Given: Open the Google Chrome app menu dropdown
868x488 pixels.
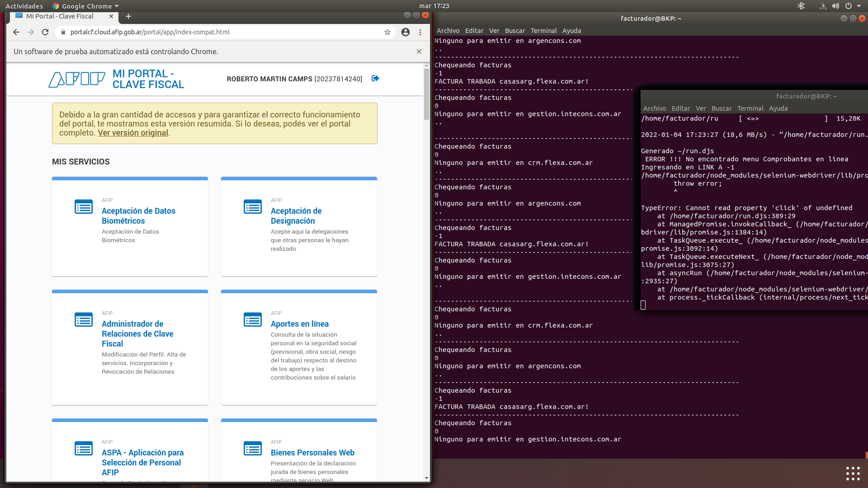Looking at the screenshot, I should click(85, 6).
